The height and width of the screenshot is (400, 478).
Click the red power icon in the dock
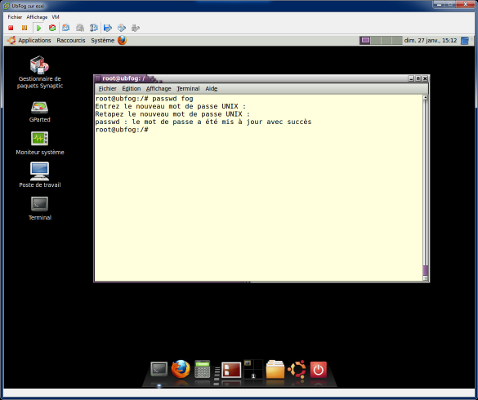click(x=318, y=370)
